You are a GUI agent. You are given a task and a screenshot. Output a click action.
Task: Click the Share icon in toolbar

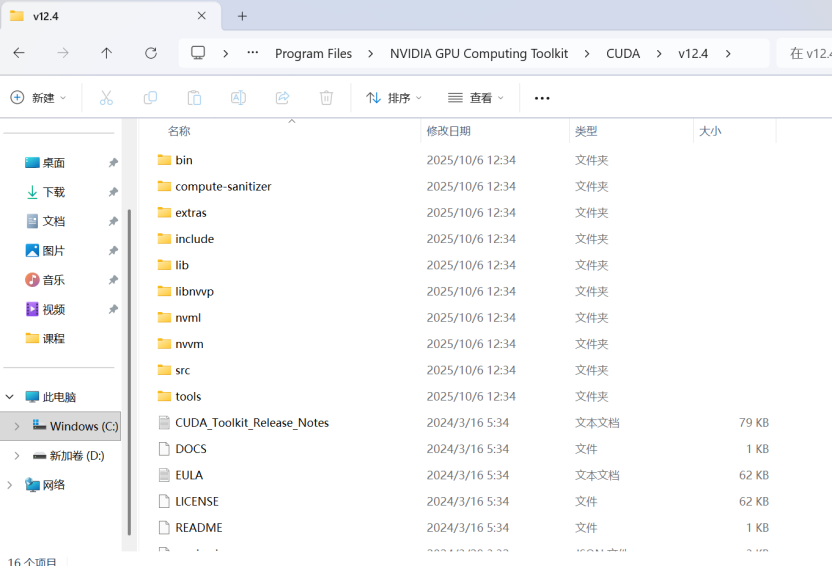click(282, 98)
